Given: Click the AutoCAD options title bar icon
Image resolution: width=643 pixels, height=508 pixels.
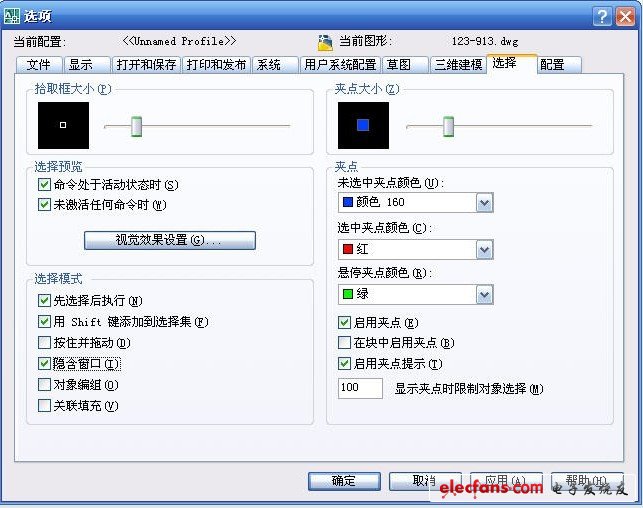Looking at the screenshot, I should 11,16.
